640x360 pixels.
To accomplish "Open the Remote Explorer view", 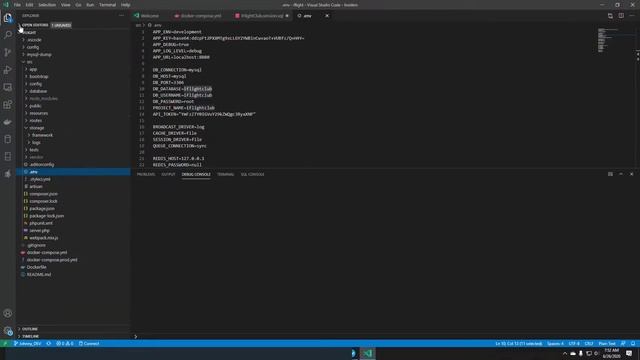I will tap(8, 87).
